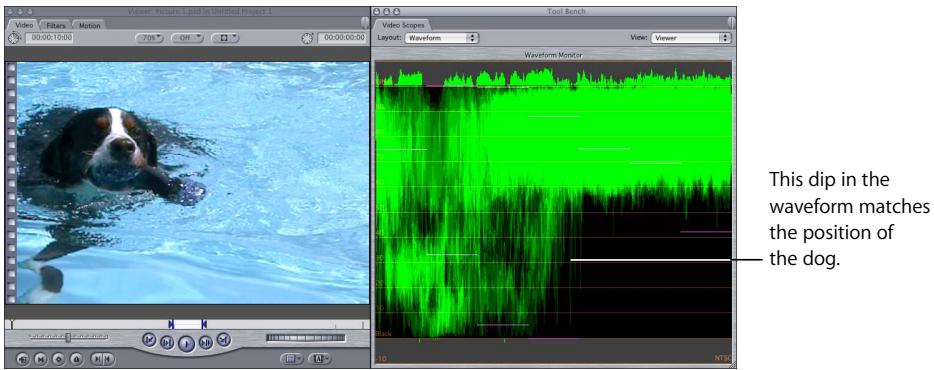
Task: Click the playhead on the Viewer scrubber bar
Action: pos(11,324)
